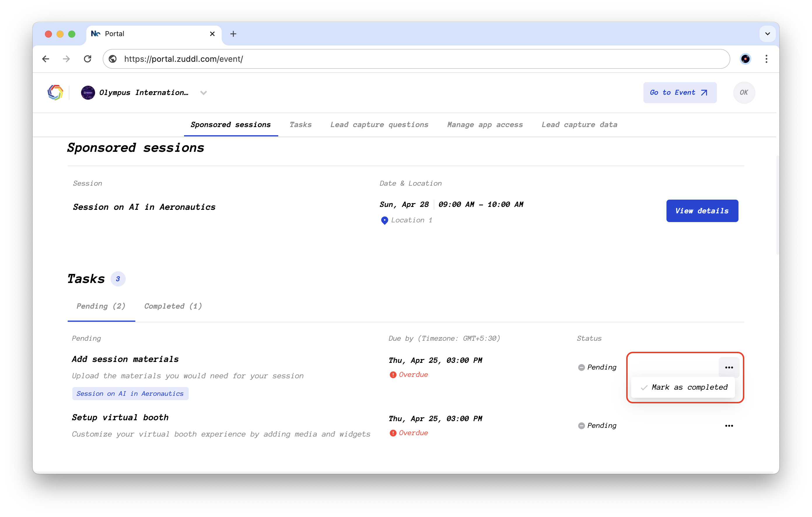This screenshot has width=812, height=517.
Task: Click the browser profile avatar icon
Action: (745, 59)
